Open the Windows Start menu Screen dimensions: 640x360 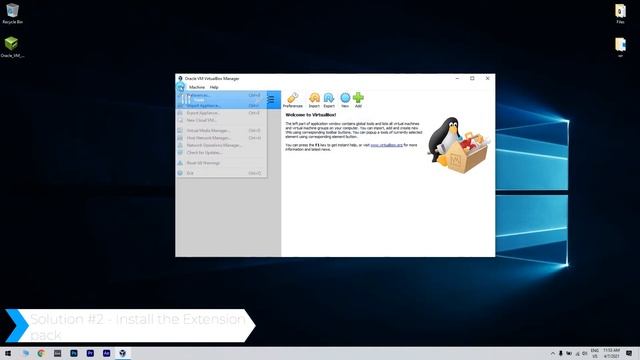[x=8, y=353]
